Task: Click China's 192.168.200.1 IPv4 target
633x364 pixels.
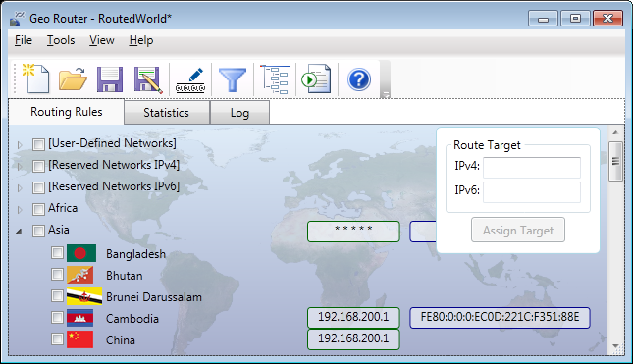Action: (353, 338)
